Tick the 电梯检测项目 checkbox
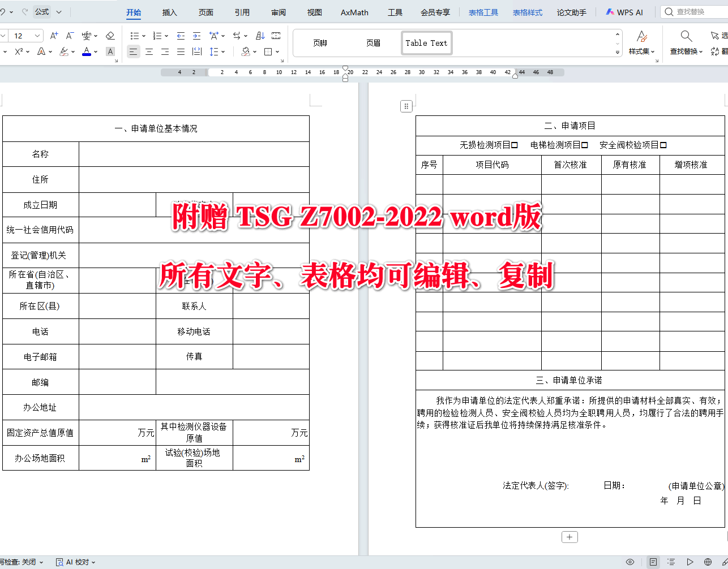Image resolution: width=728 pixels, height=569 pixels. pos(585,145)
